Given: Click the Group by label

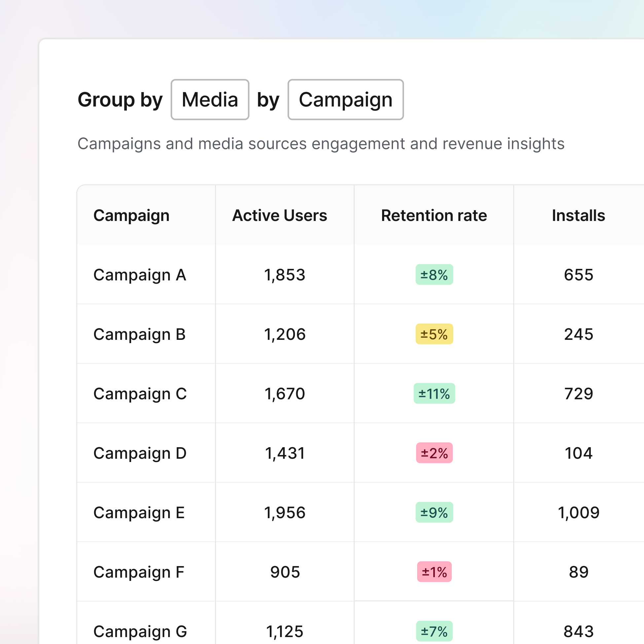Looking at the screenshot, I should point(120,99).
